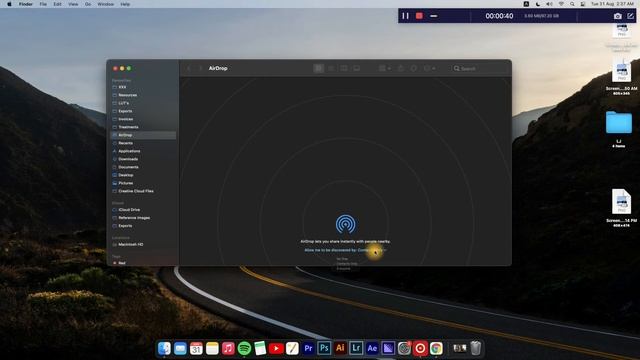The height and width of the screenshot is (360, 640).
Task: Click Finder back navigation arrow
Action: 189,68
